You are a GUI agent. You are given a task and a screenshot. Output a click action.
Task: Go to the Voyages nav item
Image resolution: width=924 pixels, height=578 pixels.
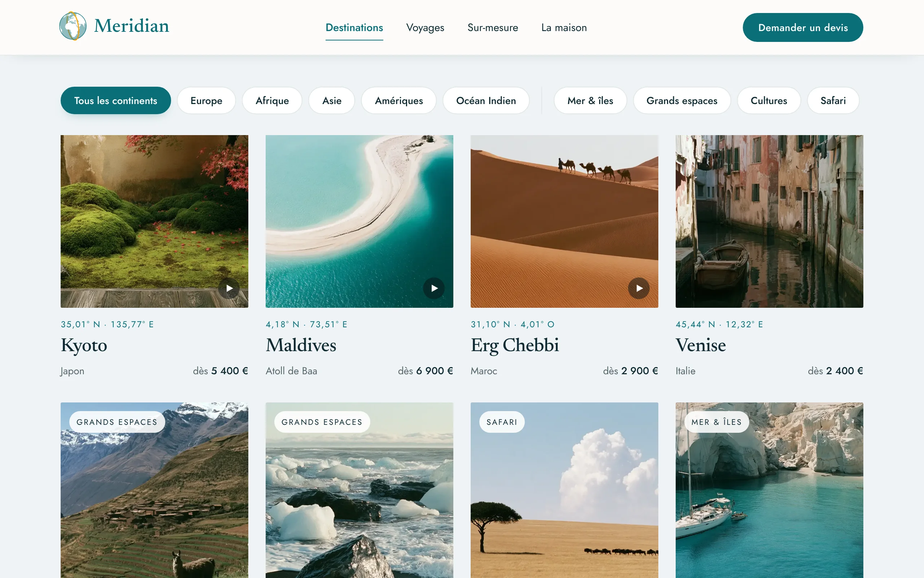tap(425, 27)
